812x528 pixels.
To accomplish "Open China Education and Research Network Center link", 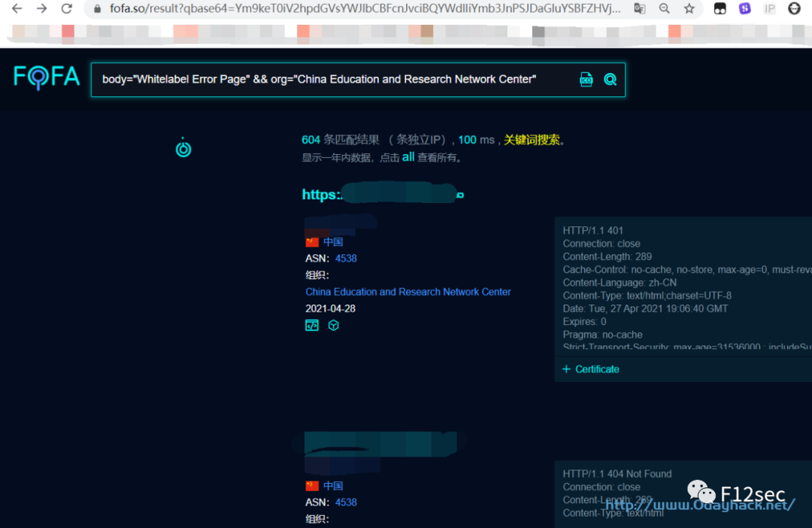I will point(408,292).
